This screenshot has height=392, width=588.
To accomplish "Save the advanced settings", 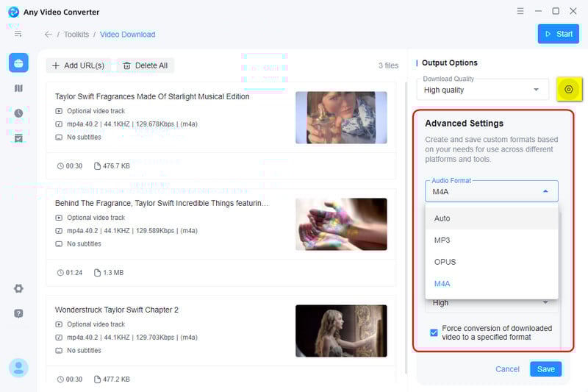I will [545, 369].
